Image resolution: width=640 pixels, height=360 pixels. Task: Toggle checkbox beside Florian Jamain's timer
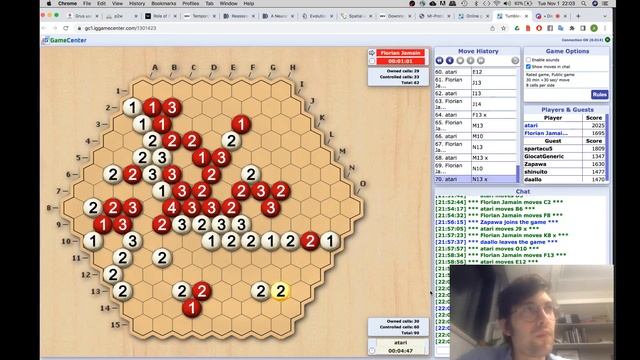(372, 61)
